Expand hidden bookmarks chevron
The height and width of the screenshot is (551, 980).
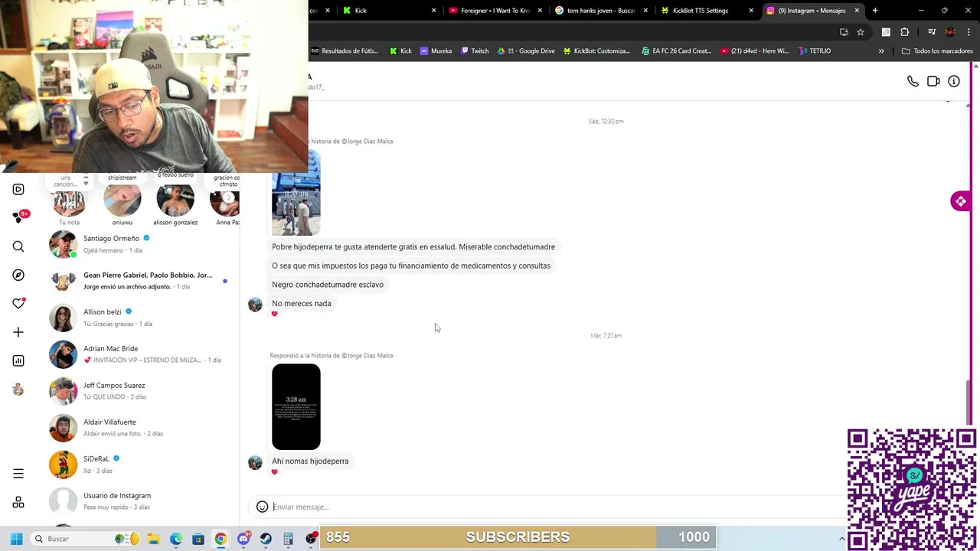tap(881, 51)
